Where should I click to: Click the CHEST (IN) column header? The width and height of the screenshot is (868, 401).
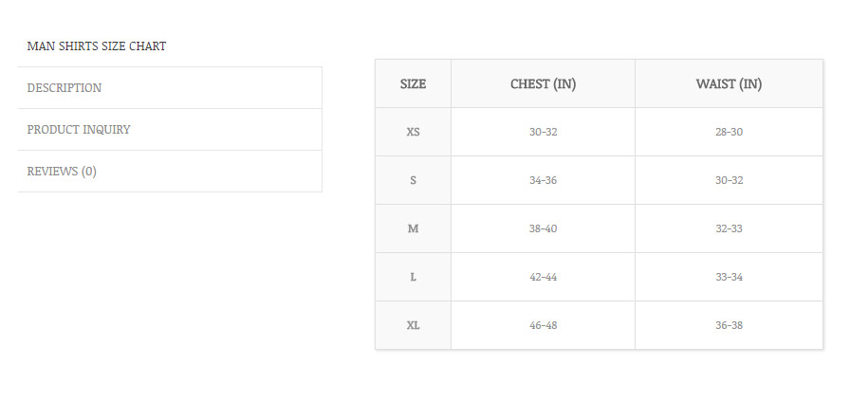coord(543,84)
